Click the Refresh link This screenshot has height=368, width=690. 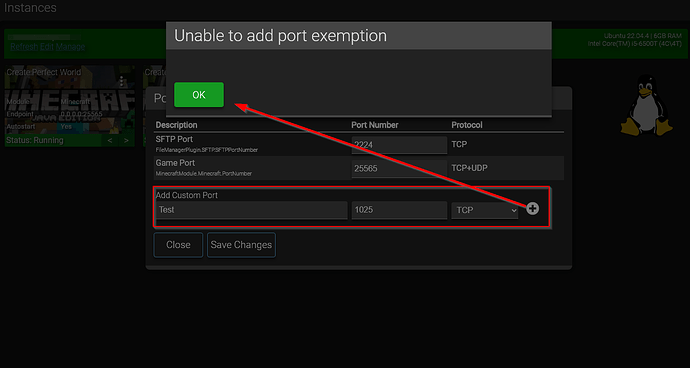pos(24,47)
